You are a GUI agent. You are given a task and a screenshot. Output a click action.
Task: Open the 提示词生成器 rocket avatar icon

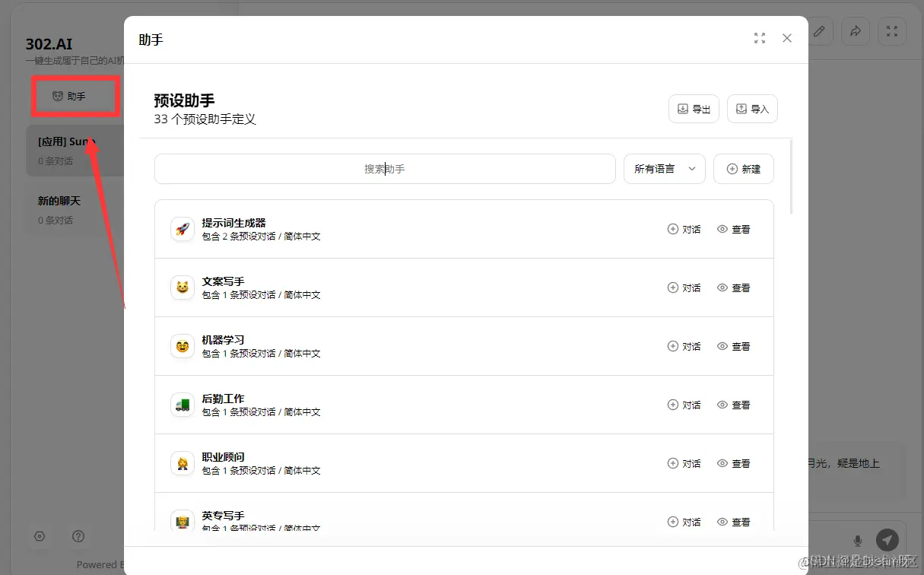(x=182, y=228)
